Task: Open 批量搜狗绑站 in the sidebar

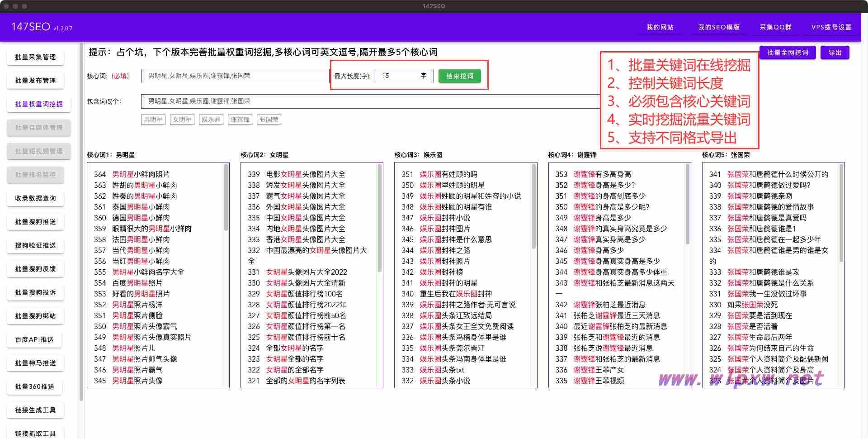Action: point(35,316)
